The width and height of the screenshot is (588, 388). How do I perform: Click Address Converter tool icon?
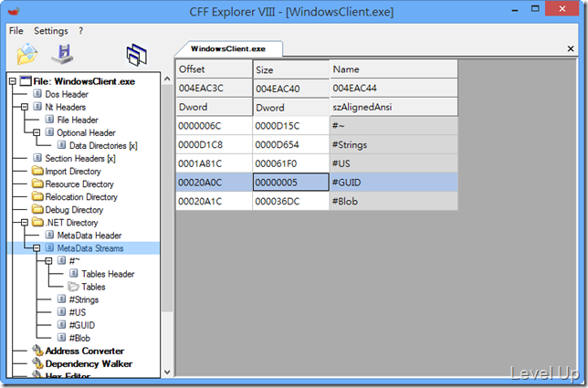pos(37,351)
